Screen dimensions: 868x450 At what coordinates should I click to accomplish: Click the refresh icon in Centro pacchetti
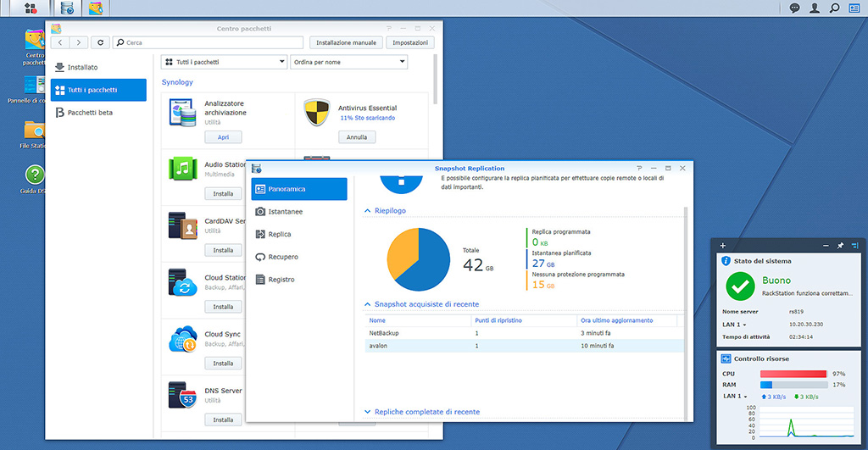102,42
